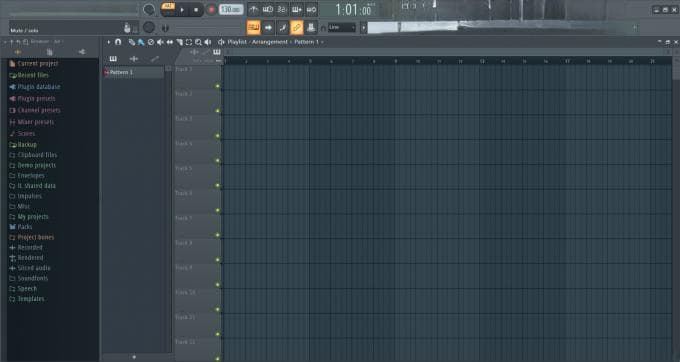Click the 130 tempo display
The image size is (680, 362).
[231, 9]
